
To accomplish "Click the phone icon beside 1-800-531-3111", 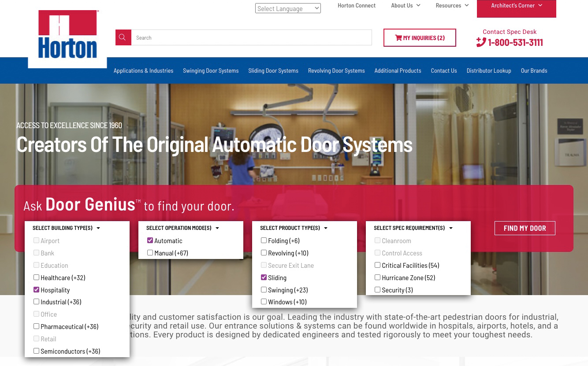I will [481, 42].
